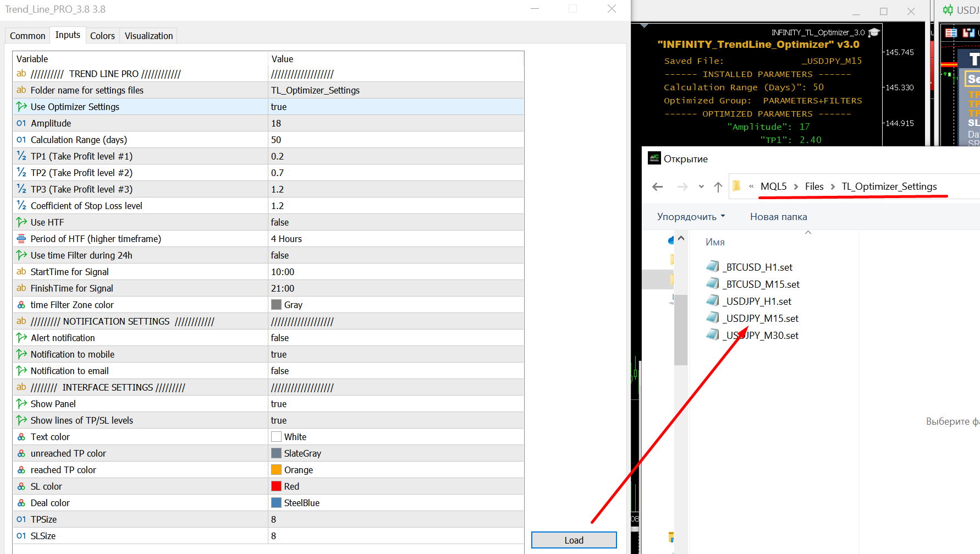Click the color icon beside time Filter Zone color

pyautogui.click(x=21, y=305)
